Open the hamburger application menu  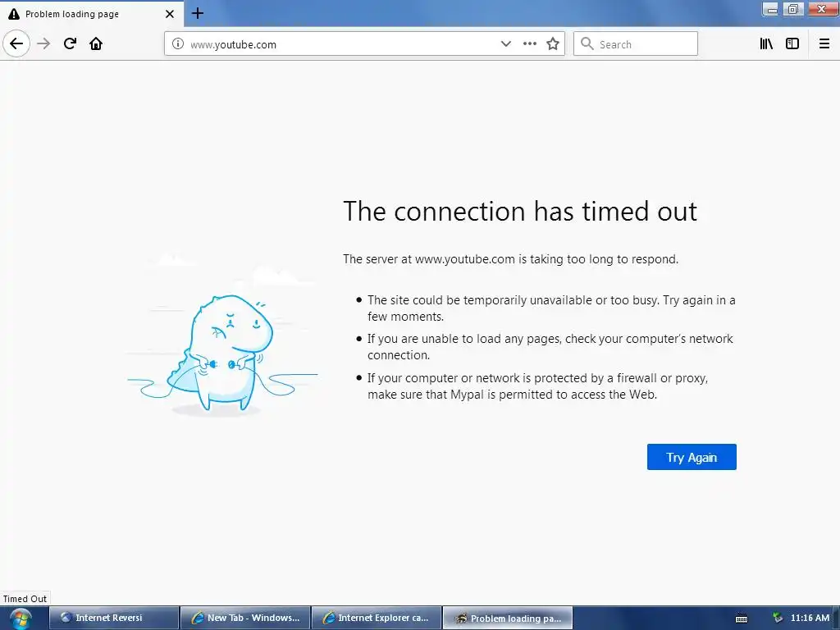[x=824, y=44]
